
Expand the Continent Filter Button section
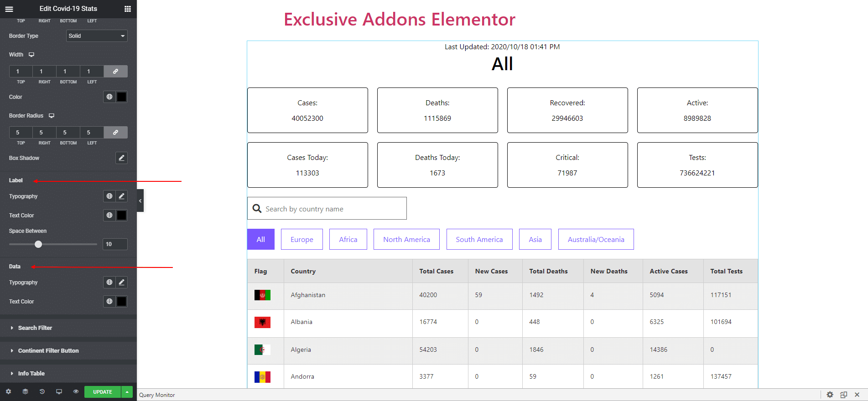tap(68, 351)
